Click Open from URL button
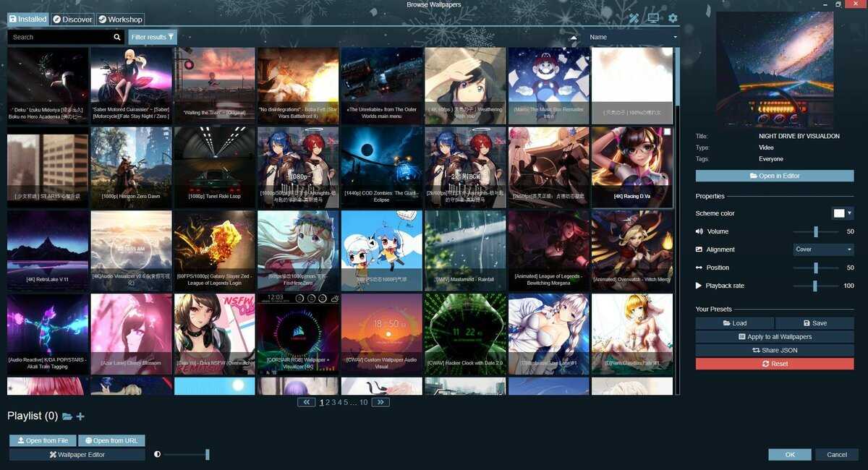Viewport: 868px width, 470px height. (x=111, y=440)
